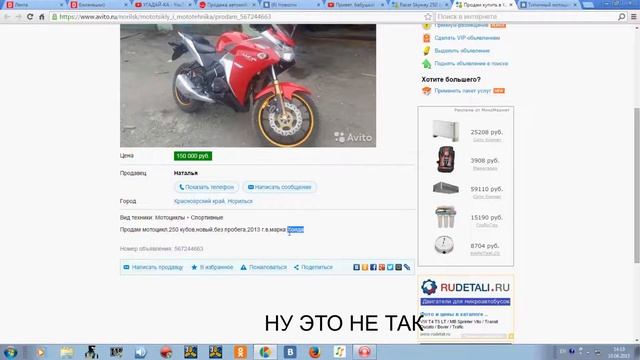Image resolution: width=640 pixels, height=360 pixels.
Task: Open media player from taskbar
Action: pos(40,352)
